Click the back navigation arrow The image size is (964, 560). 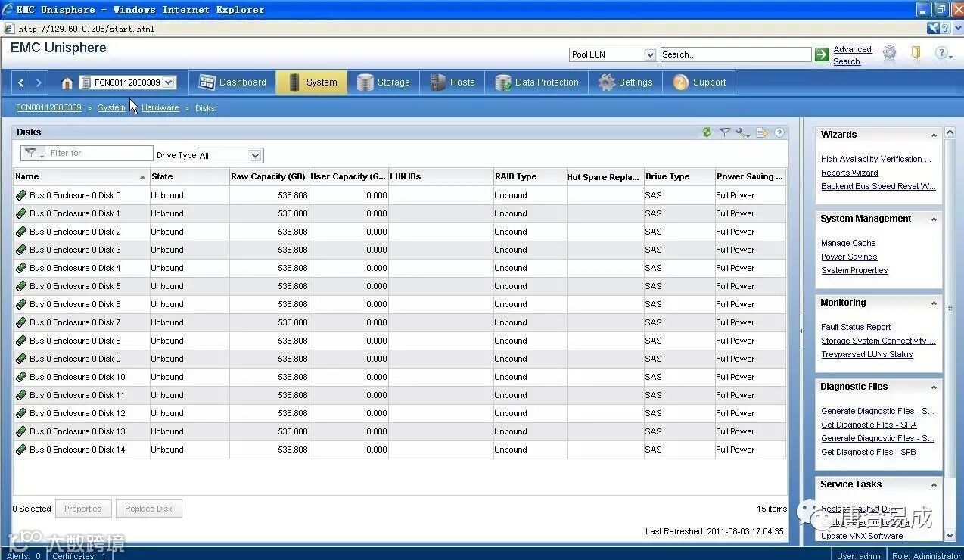[21, 82]
